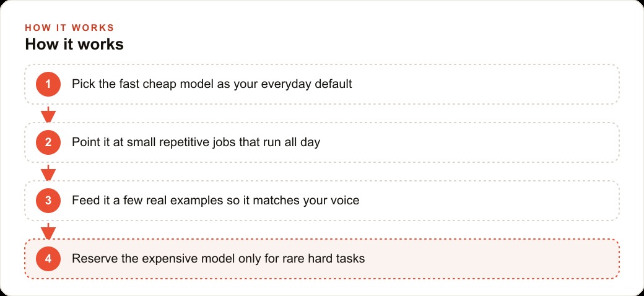This screenshot has height=296, width=644.
Task: Click the arrow between steps 2 and 3
Action: pyautogui.click(x=48, y=172)
